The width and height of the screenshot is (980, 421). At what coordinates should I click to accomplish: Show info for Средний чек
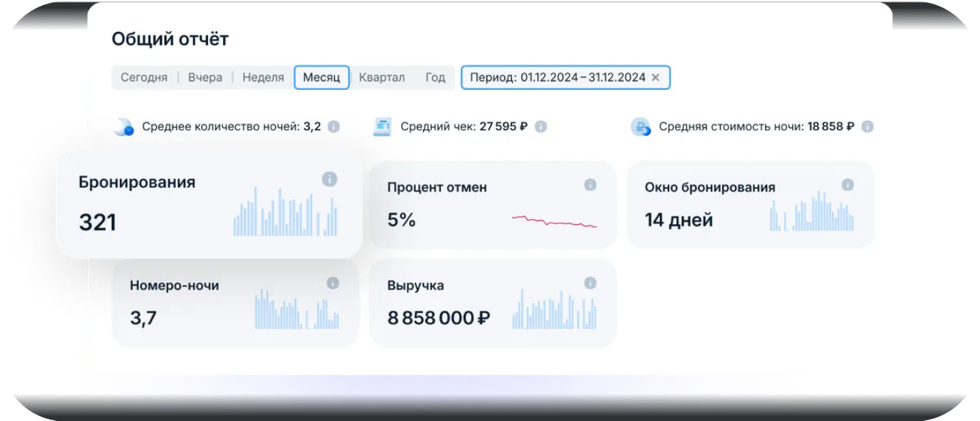(541, 127)
